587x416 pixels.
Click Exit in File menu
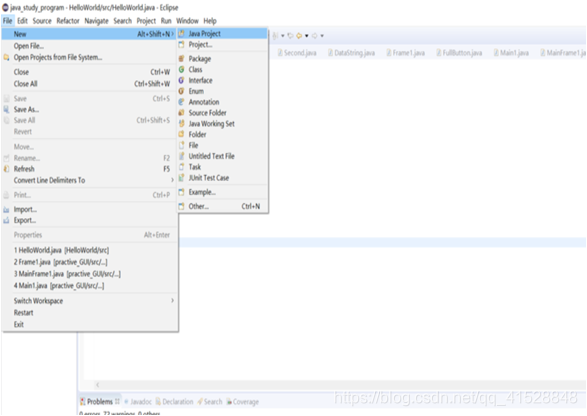[90, 325]
